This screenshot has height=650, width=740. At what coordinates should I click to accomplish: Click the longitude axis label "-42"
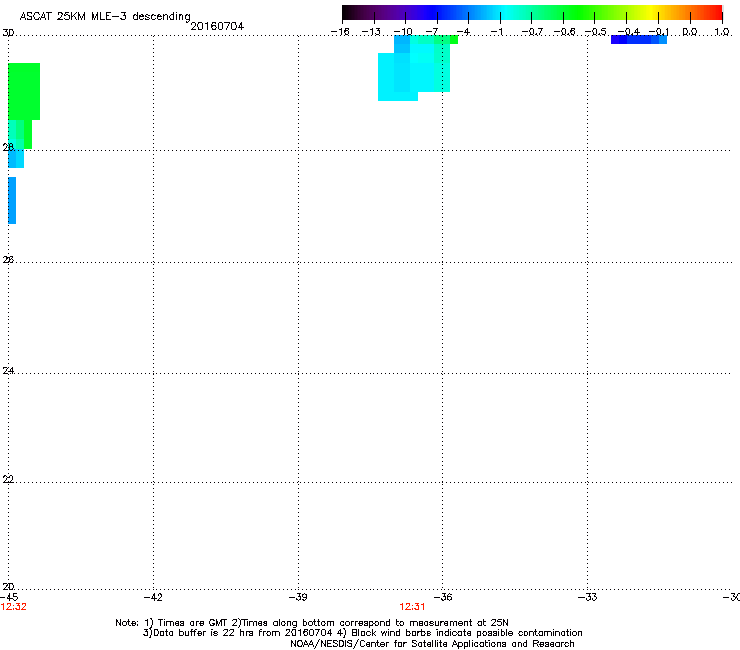coord(153,597)
